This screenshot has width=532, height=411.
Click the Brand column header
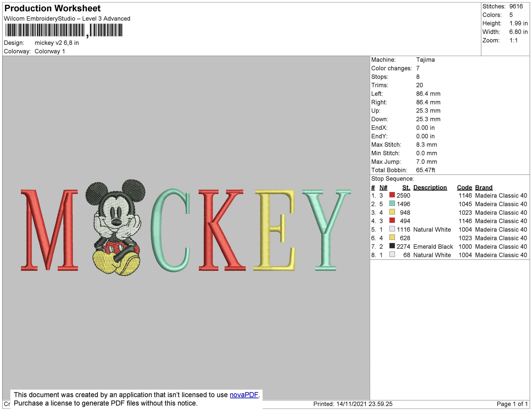click(x=484, y=187)
